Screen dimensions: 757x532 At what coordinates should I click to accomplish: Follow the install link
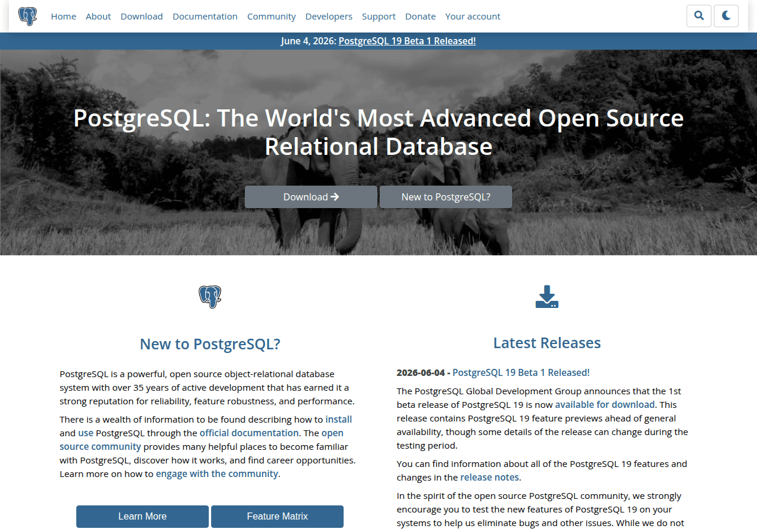[x=339, y=420]
